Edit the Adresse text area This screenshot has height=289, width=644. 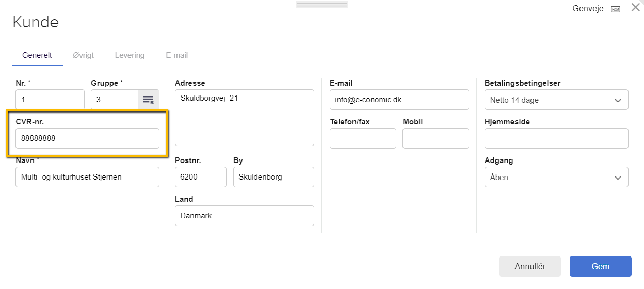coord(244,118)
